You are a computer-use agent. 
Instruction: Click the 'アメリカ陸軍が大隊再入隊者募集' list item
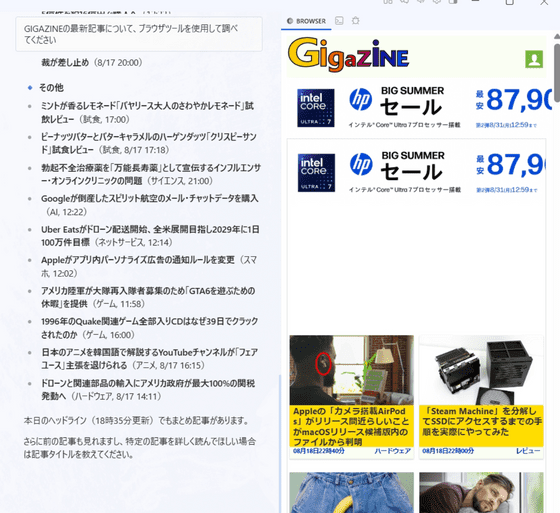(148, 297)
